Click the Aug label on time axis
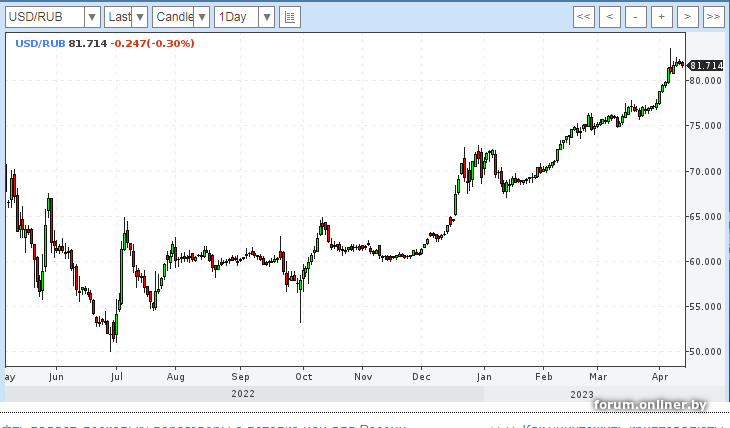 [x=176, y=376]
